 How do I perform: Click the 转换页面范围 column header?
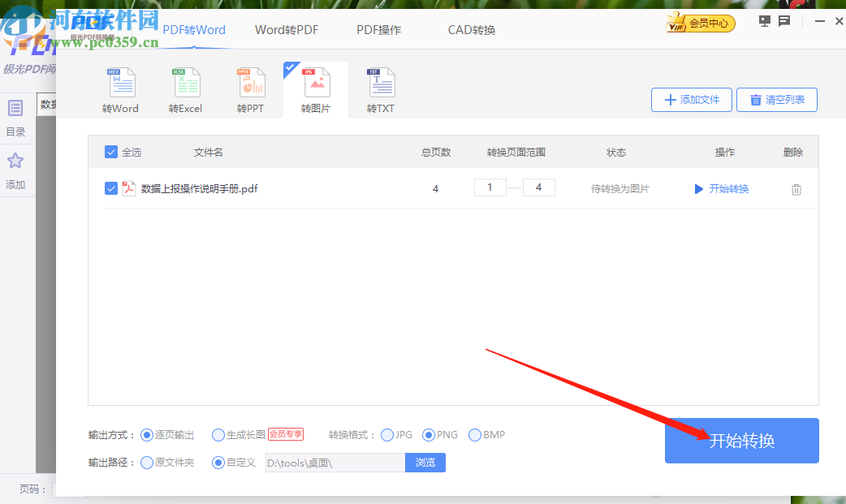pos(516,152)
